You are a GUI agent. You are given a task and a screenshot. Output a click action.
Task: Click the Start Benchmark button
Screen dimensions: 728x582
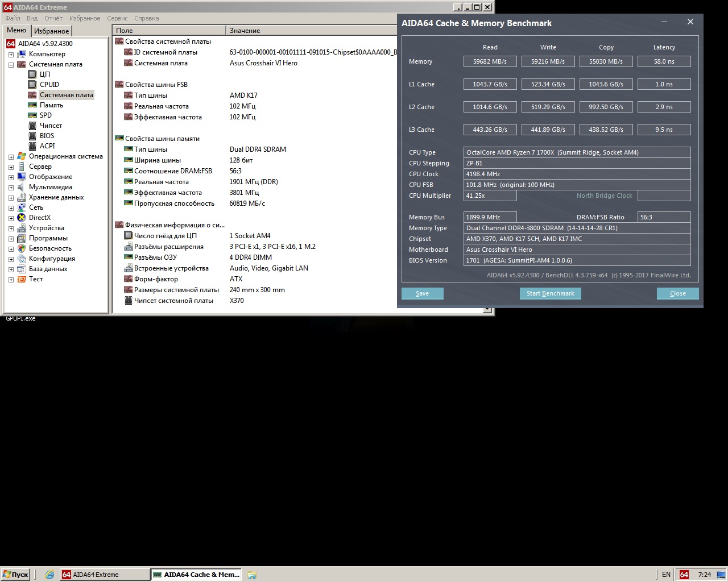pyautogui.click(x=550, y=293)
